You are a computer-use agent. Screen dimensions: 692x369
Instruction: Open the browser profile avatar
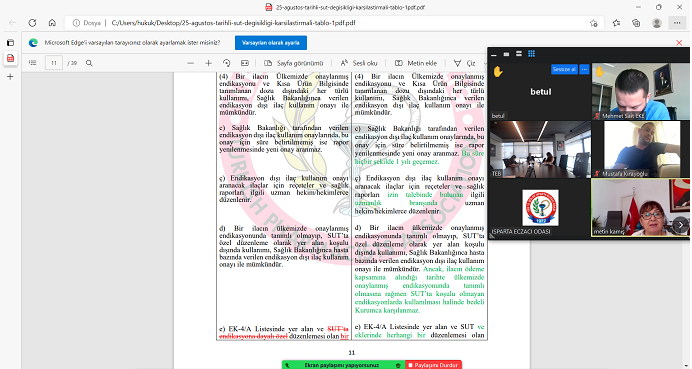[x=657, y=23]
